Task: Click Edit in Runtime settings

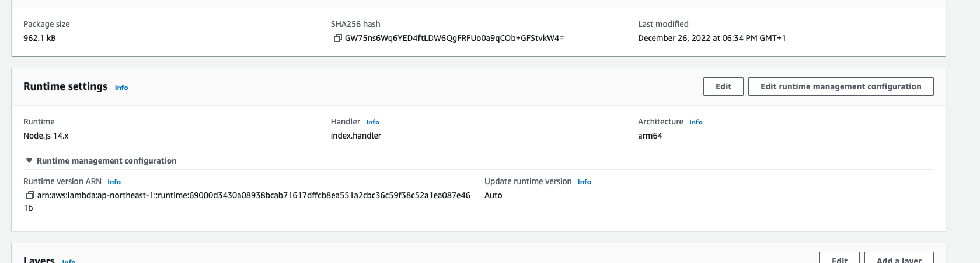Action: 723,86
